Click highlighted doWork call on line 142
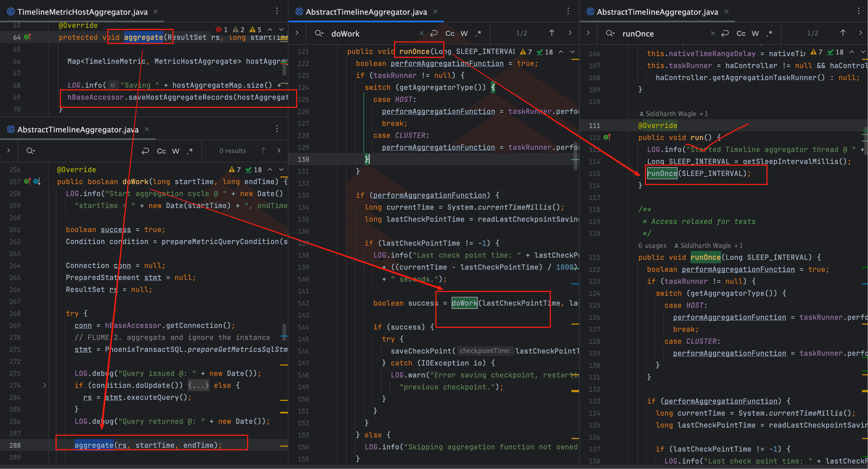This screenshot has height=469, width=868. click(465, 303)
